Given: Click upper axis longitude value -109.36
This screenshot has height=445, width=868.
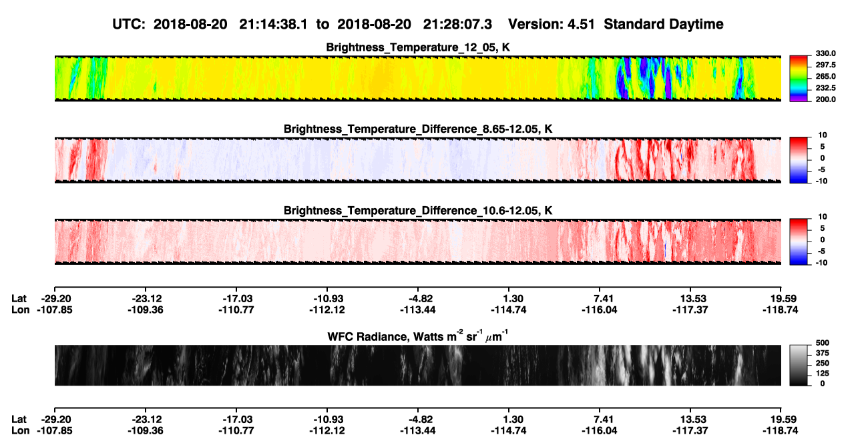Looking at the screenshot, I should pos(146,310).
